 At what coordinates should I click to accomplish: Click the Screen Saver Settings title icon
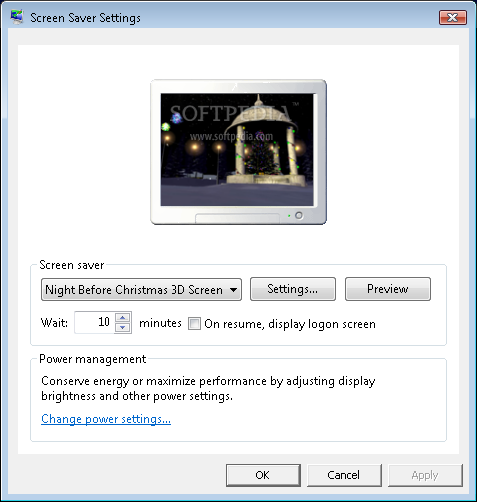pos(17,17)
